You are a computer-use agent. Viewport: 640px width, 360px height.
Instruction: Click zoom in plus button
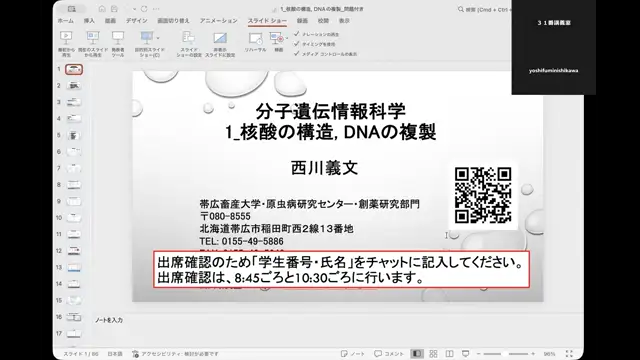(533, 354)
